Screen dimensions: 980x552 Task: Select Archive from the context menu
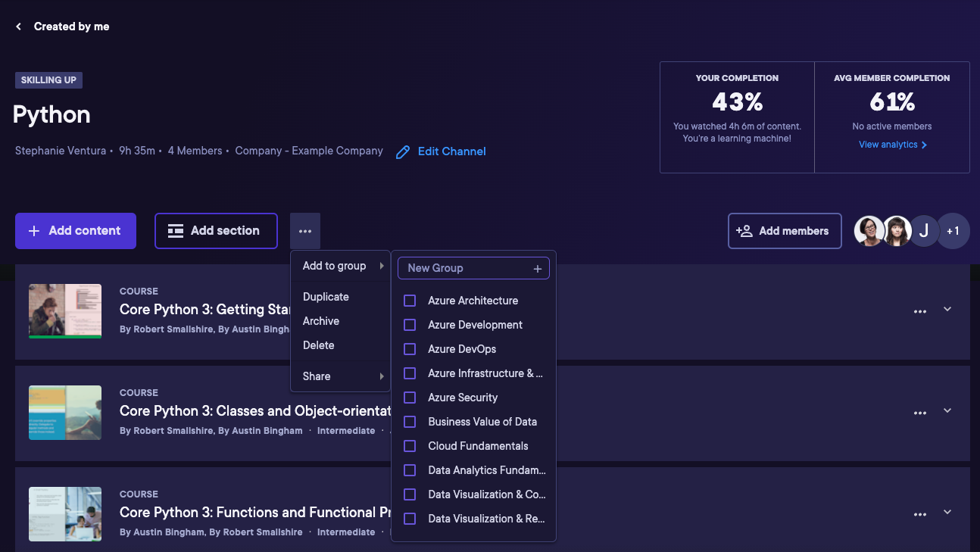(321, 321)
